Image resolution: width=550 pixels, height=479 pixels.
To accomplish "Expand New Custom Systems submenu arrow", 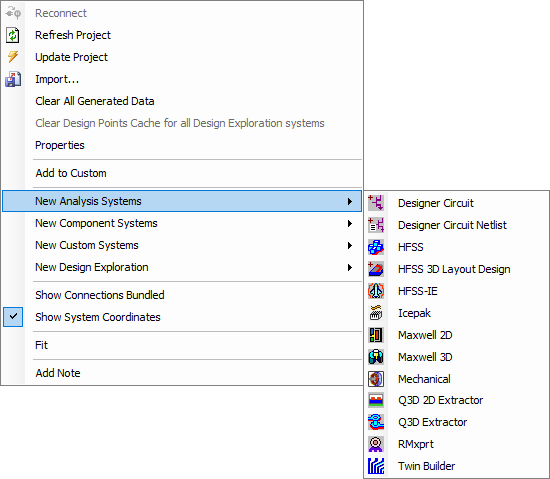I will 349,245.
